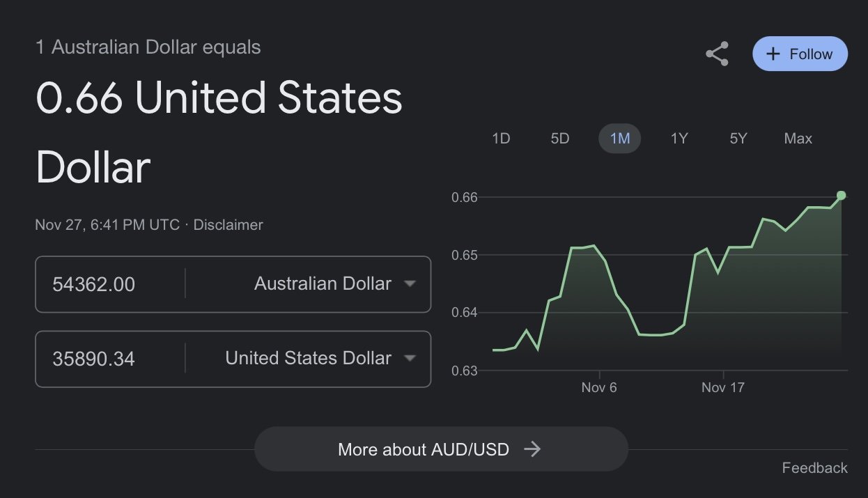868x498 pixels.
Task: Select the 1M chart range
Action: [620, 139]
